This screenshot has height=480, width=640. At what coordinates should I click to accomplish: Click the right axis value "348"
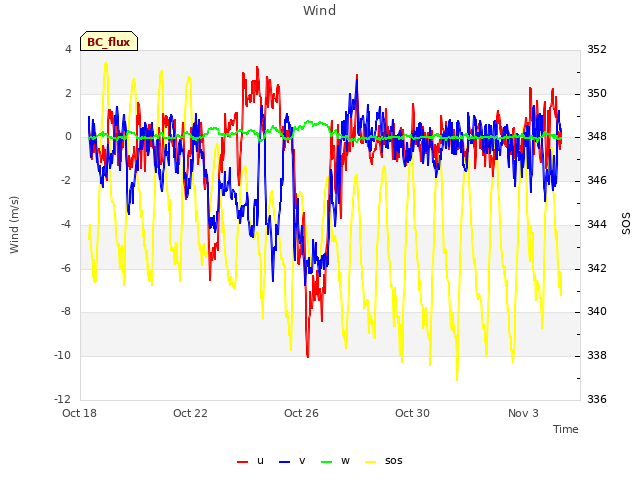(597, 137)
